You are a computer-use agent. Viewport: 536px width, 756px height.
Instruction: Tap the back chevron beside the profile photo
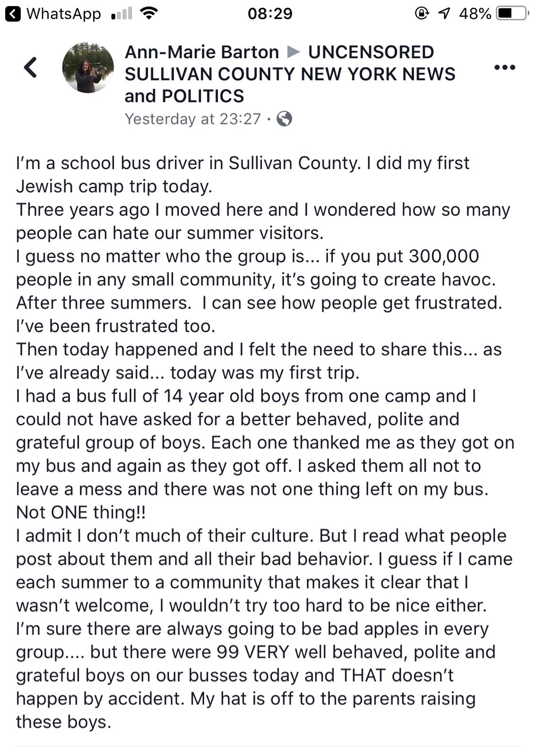click(31, 67)
